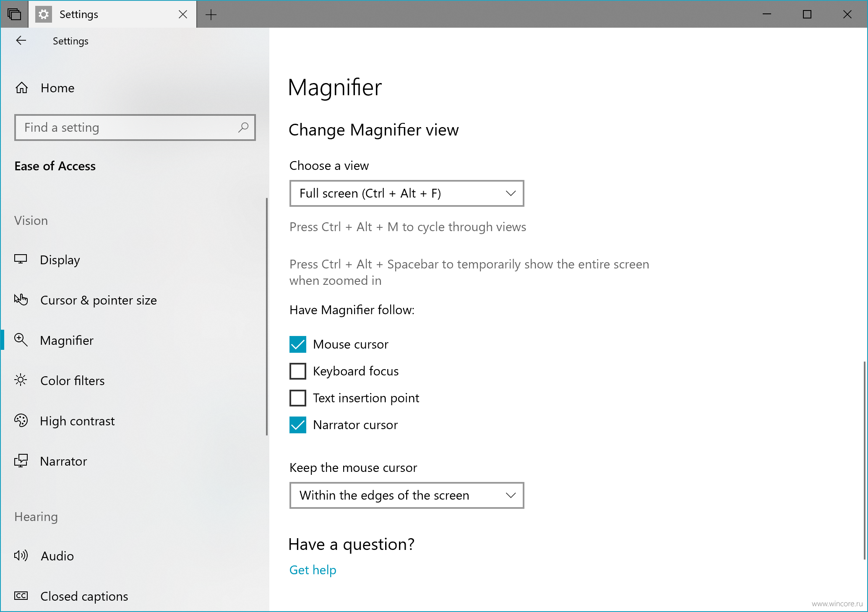The image size is (868, 612).
Task: Click the Find a setting search box
Action: [135, 128]
